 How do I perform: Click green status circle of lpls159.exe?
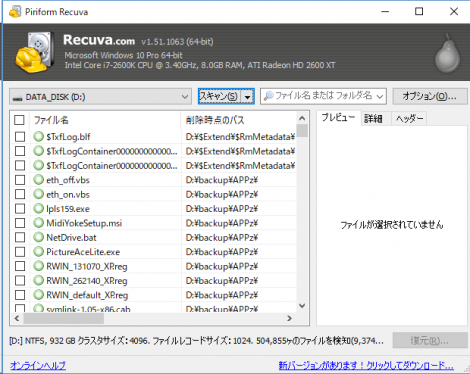coord(39,208)
